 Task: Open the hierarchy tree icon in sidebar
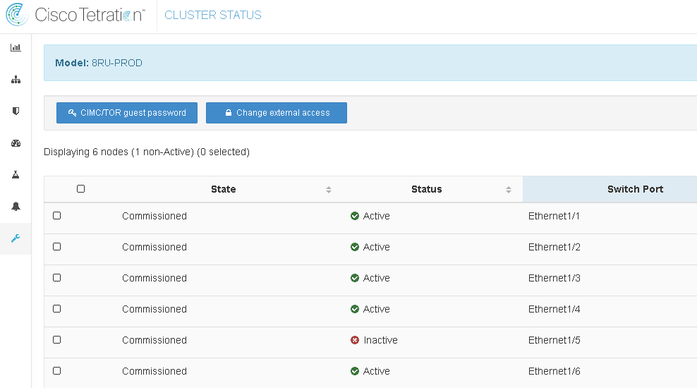pyautogui.click(x=16, y=80)
